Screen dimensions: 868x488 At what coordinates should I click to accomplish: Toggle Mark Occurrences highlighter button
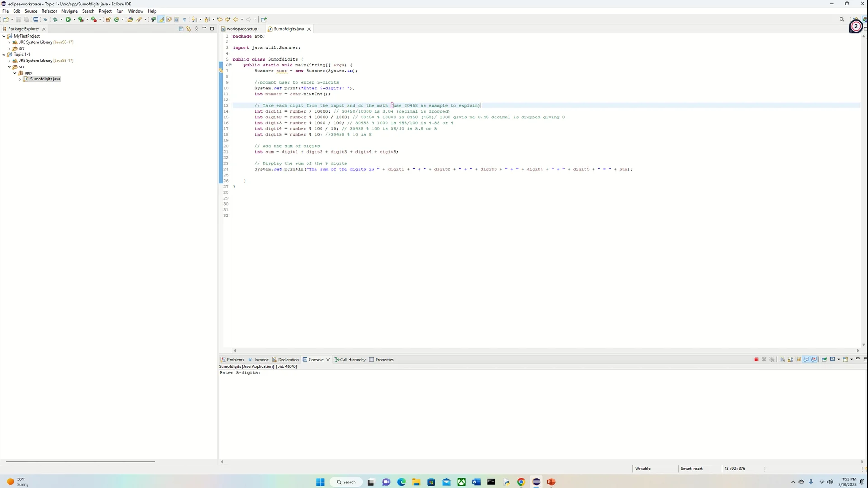[x=161, y=19]
